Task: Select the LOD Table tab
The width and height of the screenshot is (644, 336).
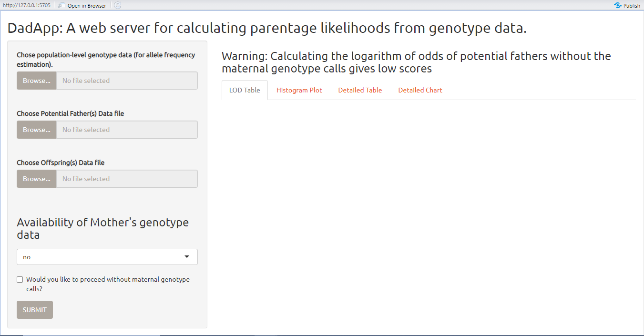Action: click(x=245, y=90)
